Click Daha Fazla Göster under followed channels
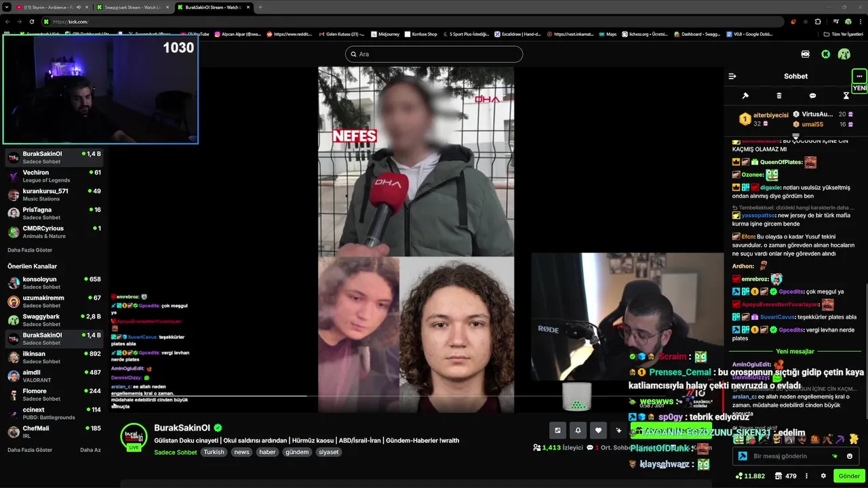Screen dimensions: 868x488 point(30,250)
